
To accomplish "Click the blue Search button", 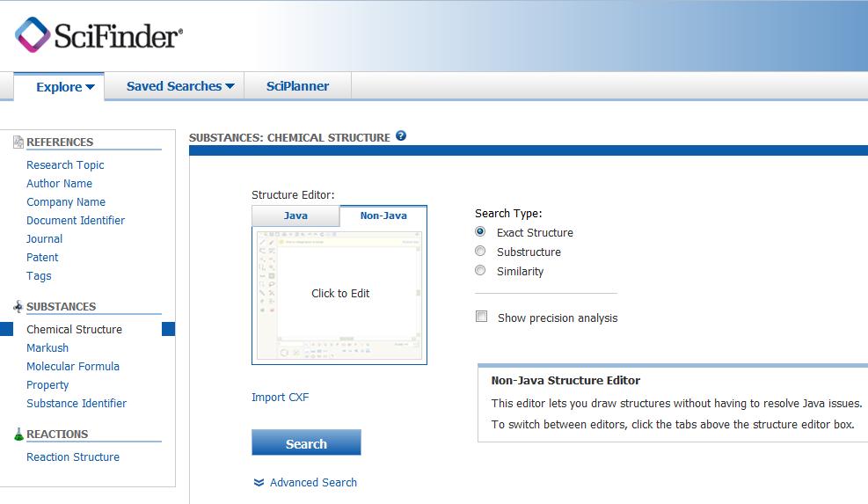I will tap(306, 442).
